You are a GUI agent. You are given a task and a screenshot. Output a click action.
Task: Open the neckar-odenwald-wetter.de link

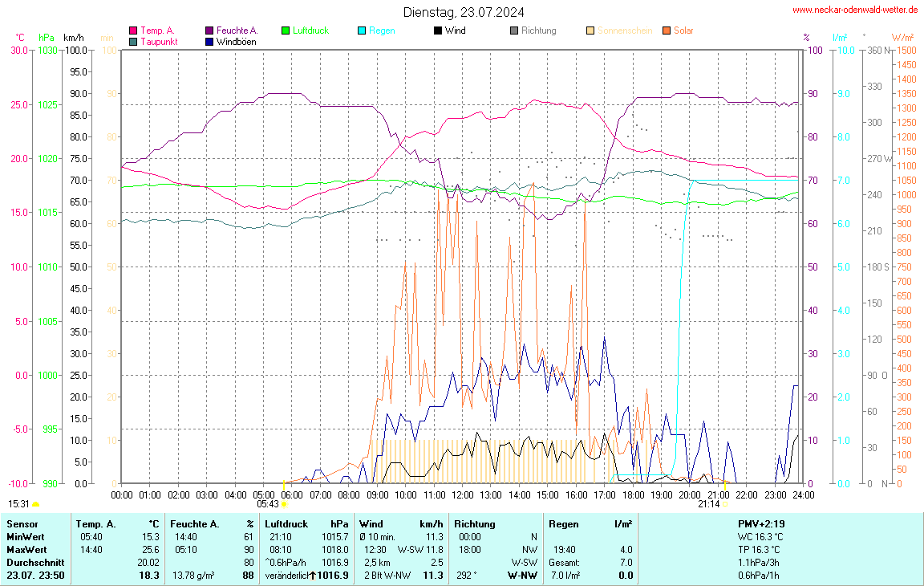(x=854, y=10)
